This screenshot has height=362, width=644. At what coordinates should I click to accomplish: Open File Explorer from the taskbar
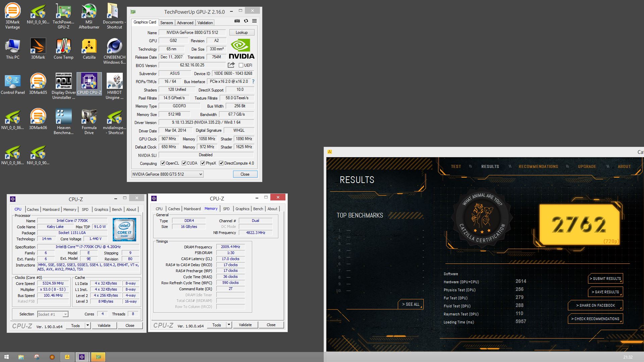[21, 357]
